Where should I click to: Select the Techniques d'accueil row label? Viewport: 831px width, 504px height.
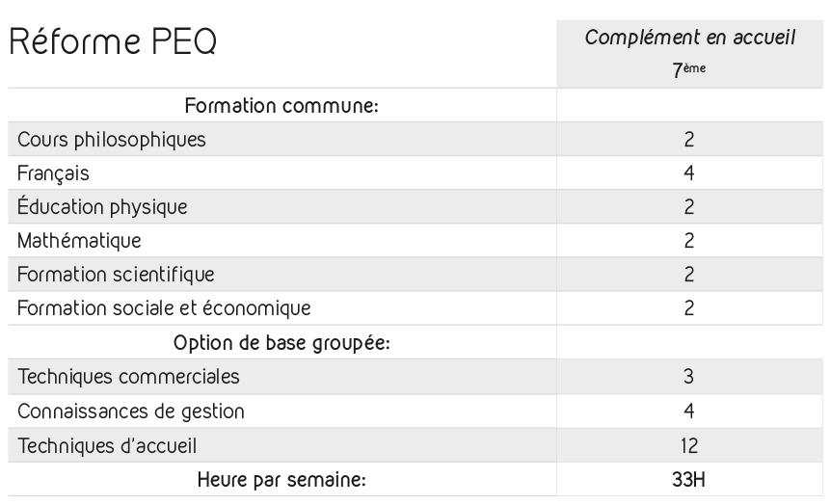107,446
